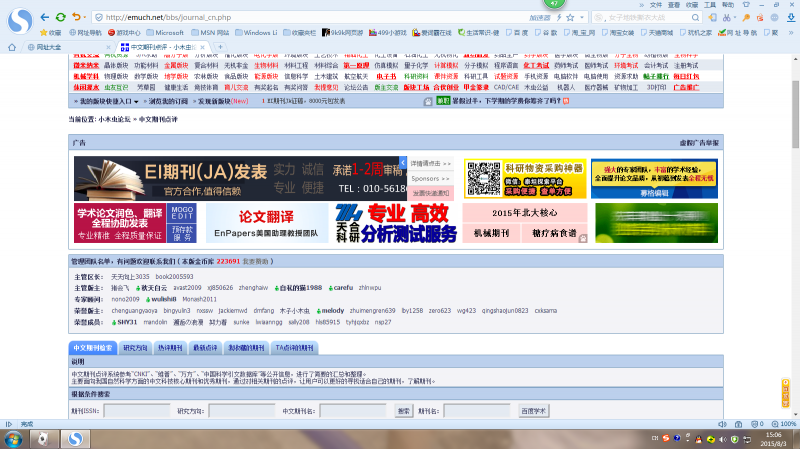This screenshot has height=449, width=800.
Task: Switch to the 网址大全 browser tab
Action: tap(68, 47)
